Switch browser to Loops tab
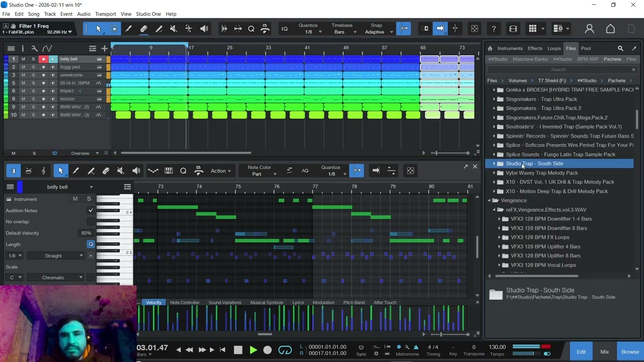Image resolution: width=644 pixels, height=362 pixels. tap(554, 48)
